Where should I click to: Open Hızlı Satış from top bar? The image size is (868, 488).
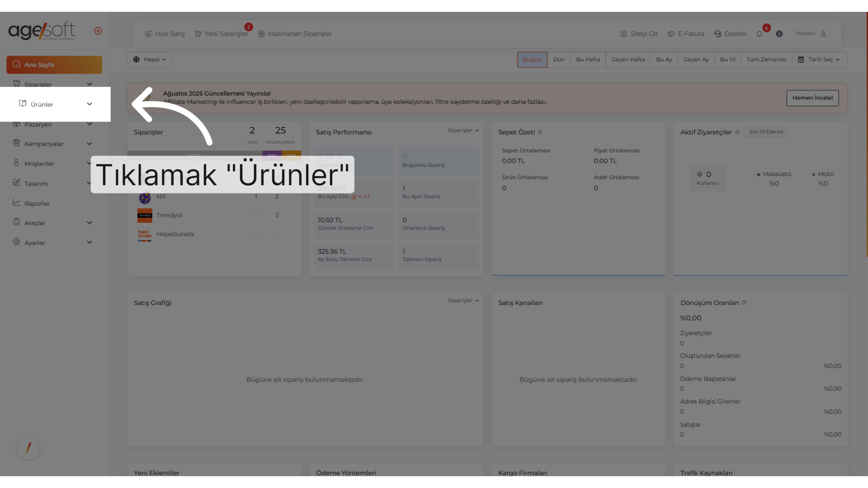pyautogui.click(x=165, y=34)
